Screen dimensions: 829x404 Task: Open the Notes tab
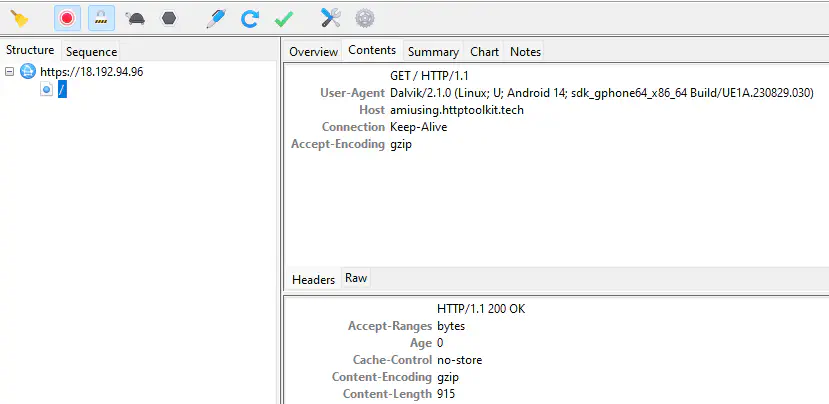(x=525, y=51)
